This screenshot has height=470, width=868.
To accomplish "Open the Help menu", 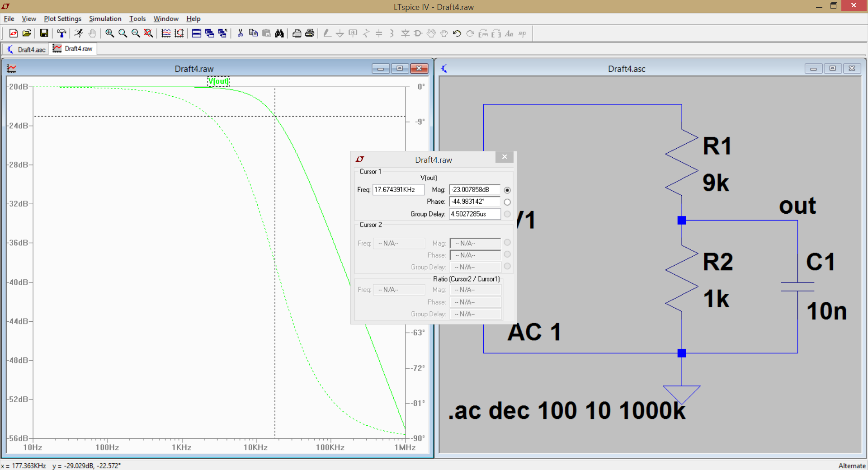I will (193, 19).
